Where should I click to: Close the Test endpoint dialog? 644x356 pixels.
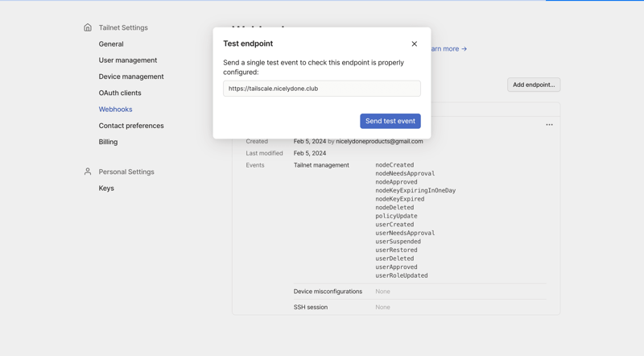coord(414,43)
